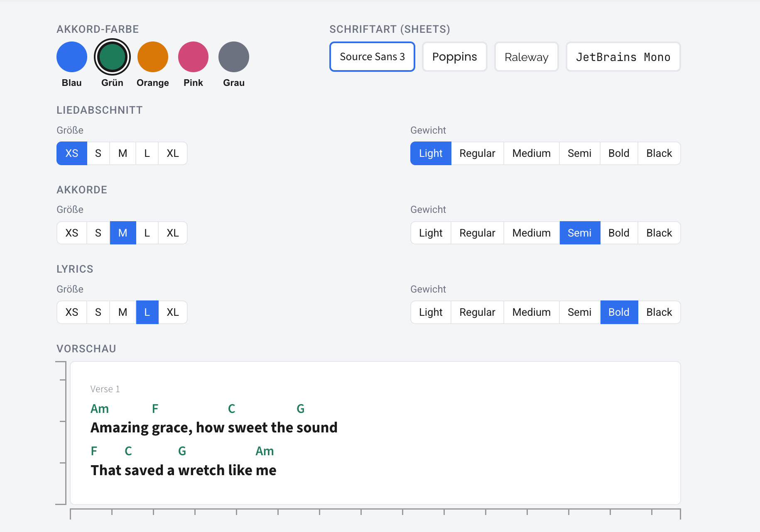Set Liedabschnitt weight to Regular
The image size is (760, 532).
[477, 154]
